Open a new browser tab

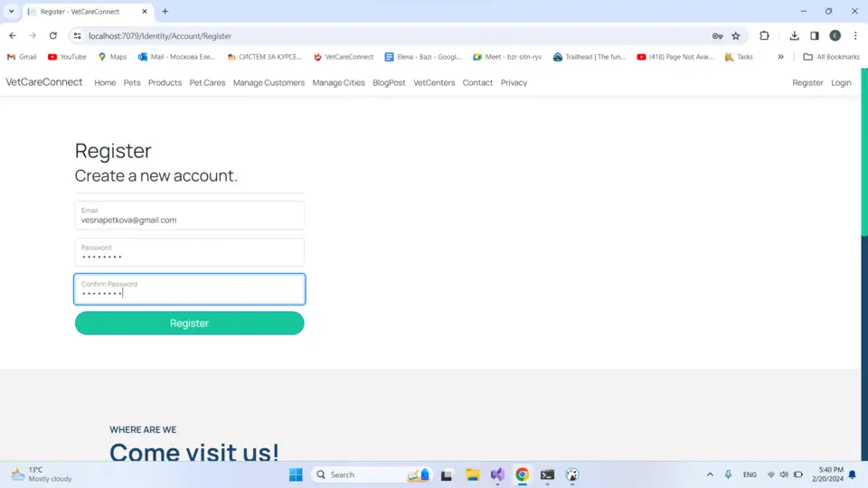pos(165,12)
